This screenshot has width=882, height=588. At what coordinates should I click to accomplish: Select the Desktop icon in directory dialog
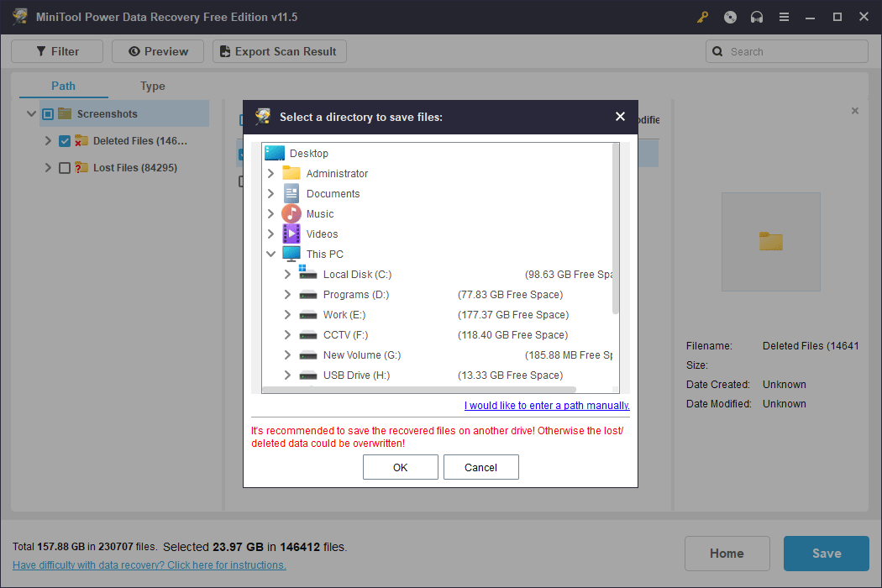[275, 153]
